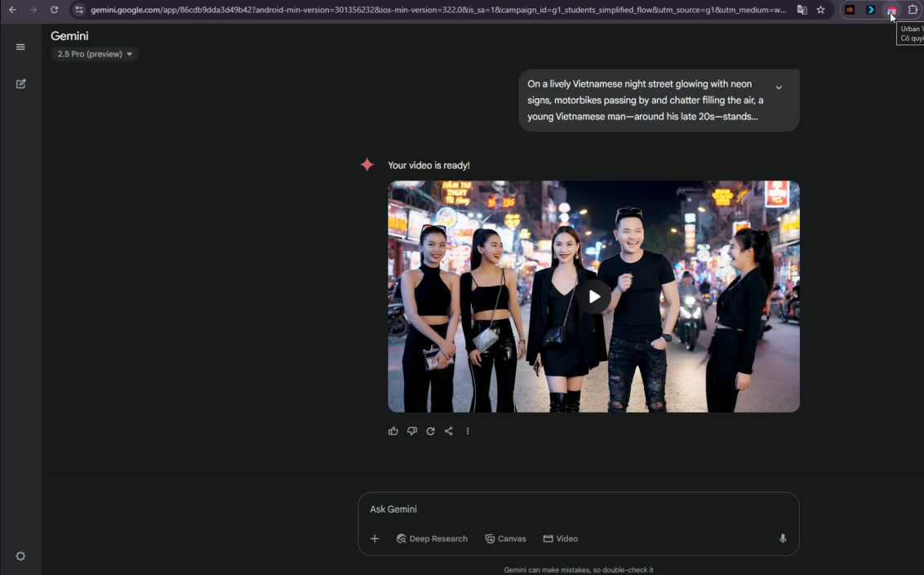This screenshot has height=575, width=924.
Task: Open site information icon in address bar
Action: 79,10
